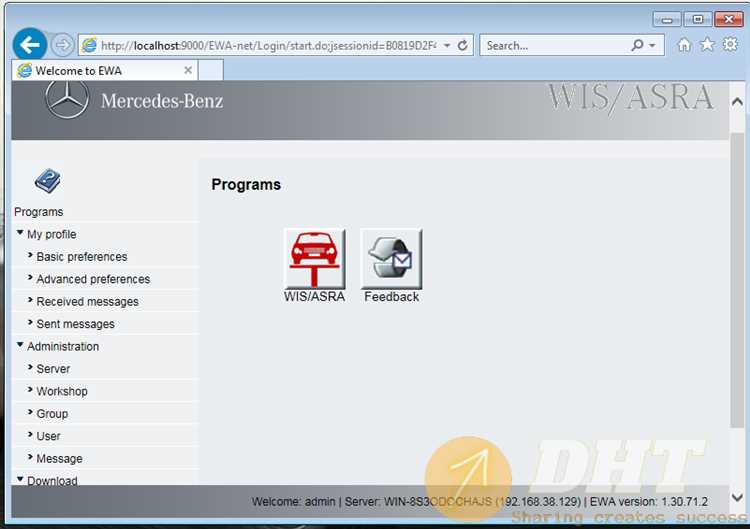
Task: Select the Welcome to EWA tab
Action: pos(105,70)
